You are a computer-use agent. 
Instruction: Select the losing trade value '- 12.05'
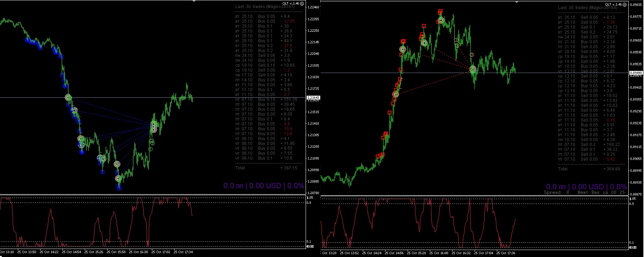[x=288, y=21]
